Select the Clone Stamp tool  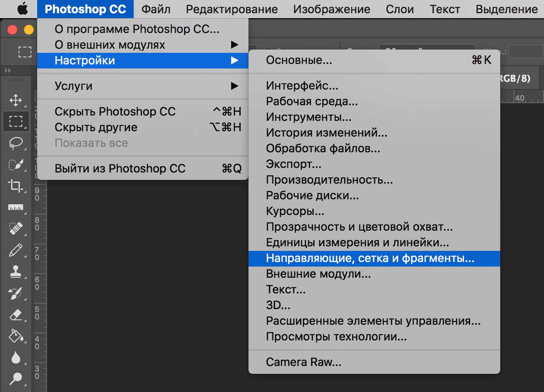16,272
